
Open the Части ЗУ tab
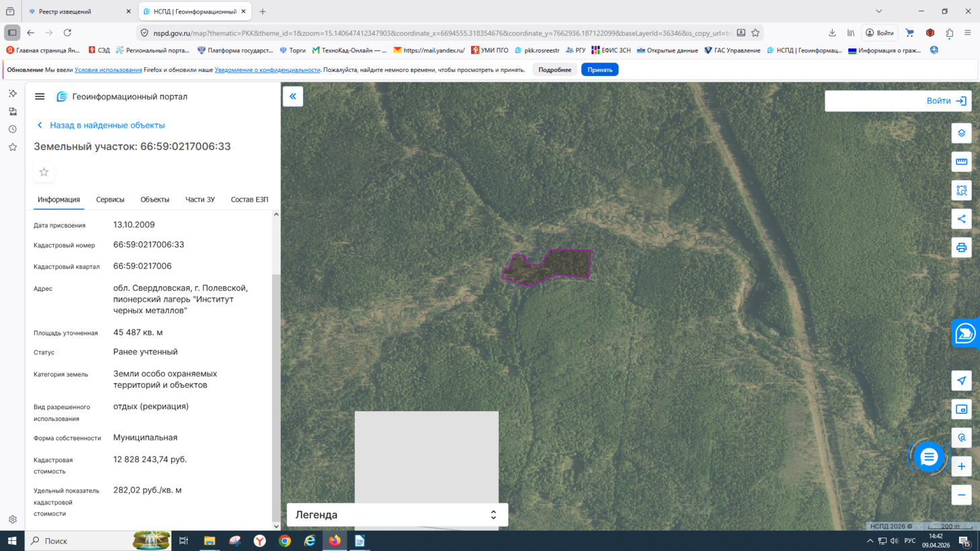pos(200,200)
